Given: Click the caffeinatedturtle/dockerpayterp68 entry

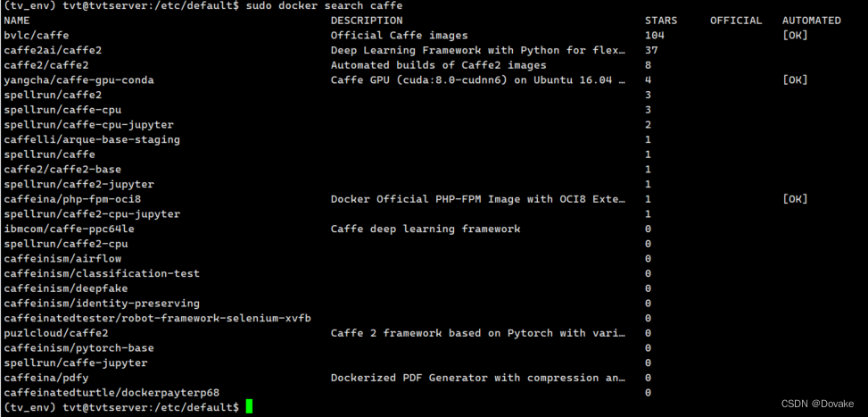Looking at the screenshot, I should 112,393.
